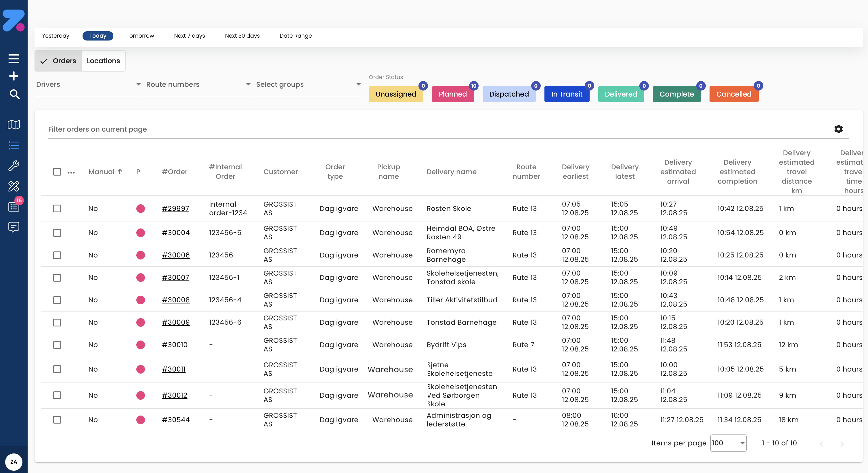The width and height of the screenshot is (868, 473).
Task: Open order #30010 details link
Action: 175,344
